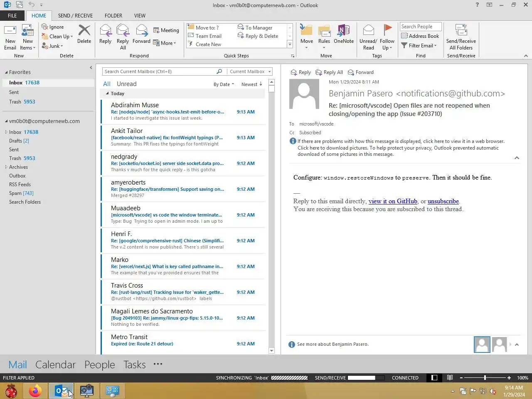Click Reply in the reading pane
532x399 pixels.
pos(300,72)
